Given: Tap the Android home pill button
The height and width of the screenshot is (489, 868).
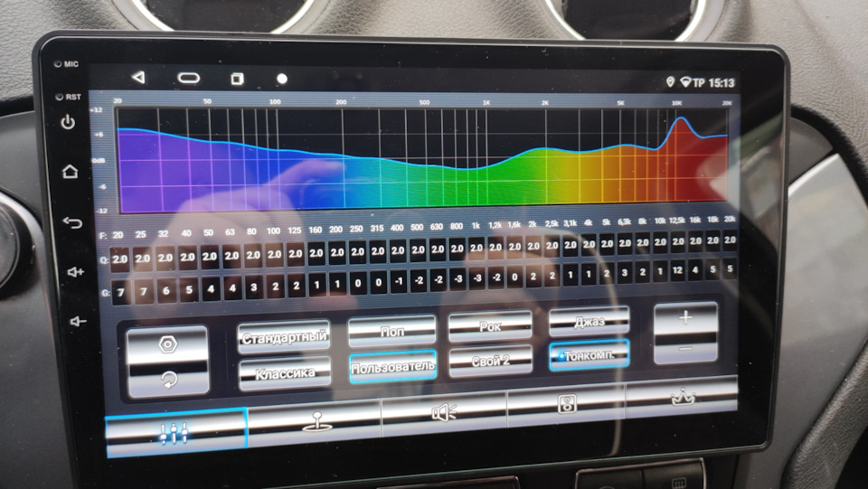Looking at the screenshot, I should click(188, 78).
